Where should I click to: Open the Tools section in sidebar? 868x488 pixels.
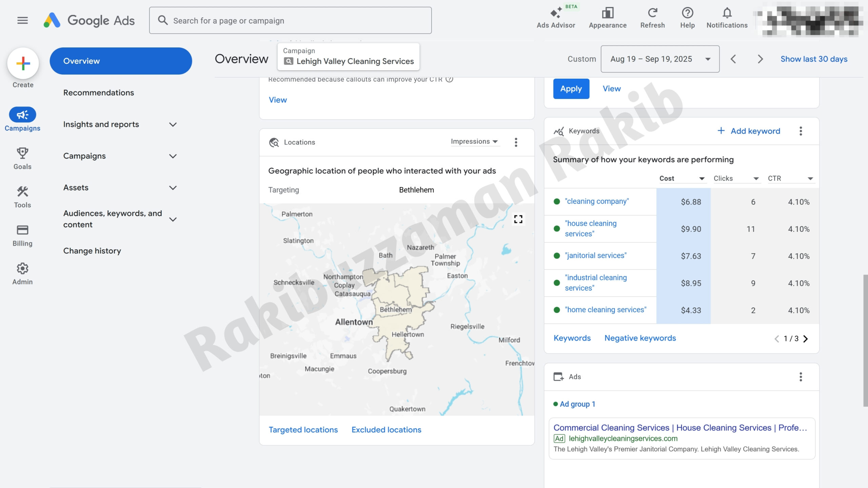point(22,197)
